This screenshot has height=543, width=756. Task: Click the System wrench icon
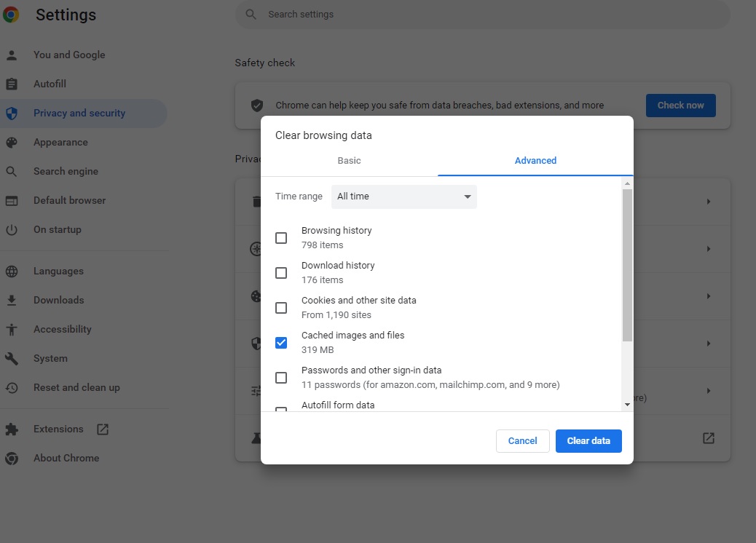click(x=12, y=359)
